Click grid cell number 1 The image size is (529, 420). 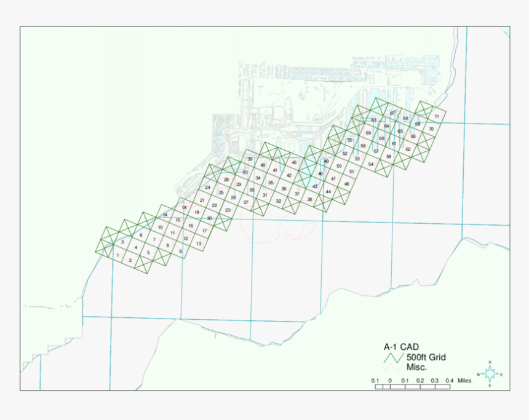point(117,255)
